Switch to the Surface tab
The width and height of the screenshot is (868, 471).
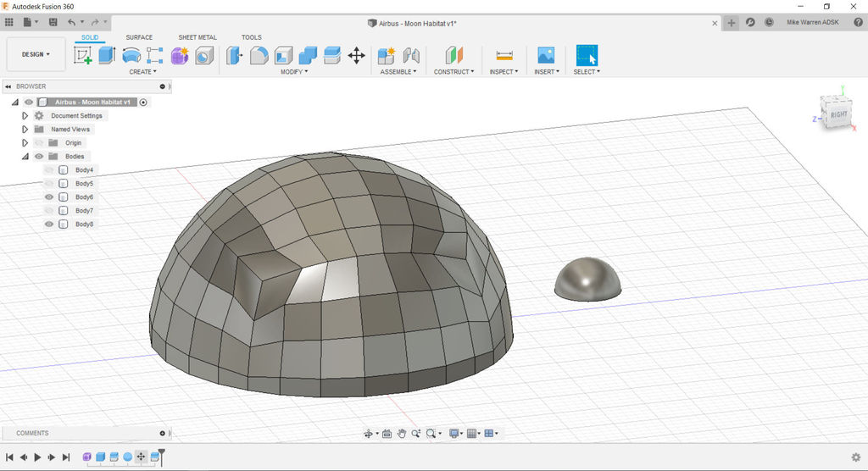click(x=139, y=37)
